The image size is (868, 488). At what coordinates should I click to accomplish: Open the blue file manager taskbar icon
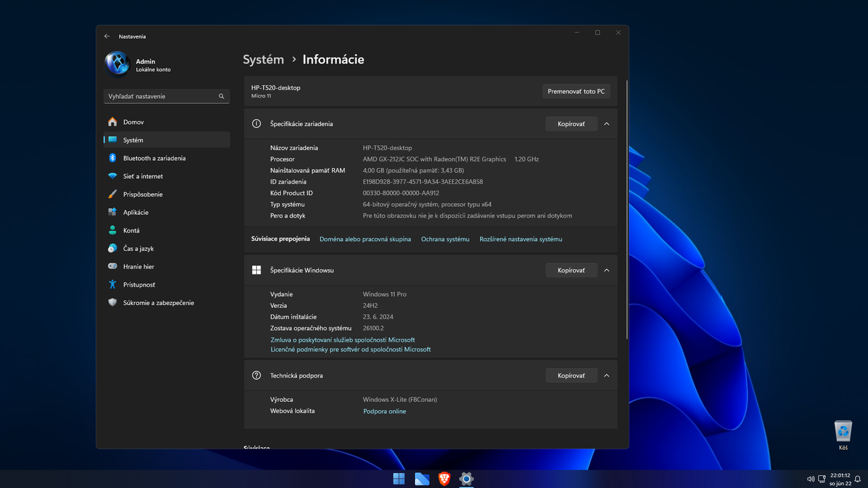pos(422,479)
